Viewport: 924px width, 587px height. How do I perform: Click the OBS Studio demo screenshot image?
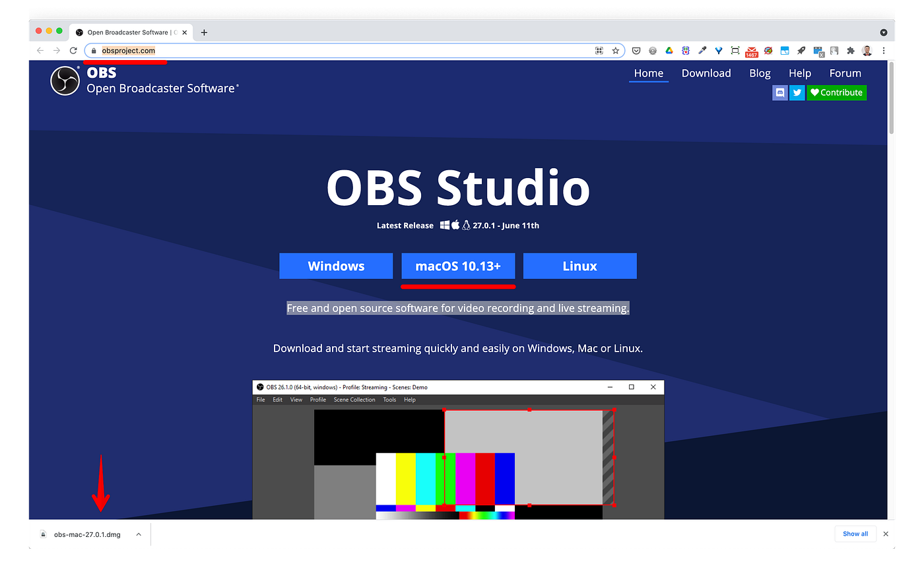(458, 450)
